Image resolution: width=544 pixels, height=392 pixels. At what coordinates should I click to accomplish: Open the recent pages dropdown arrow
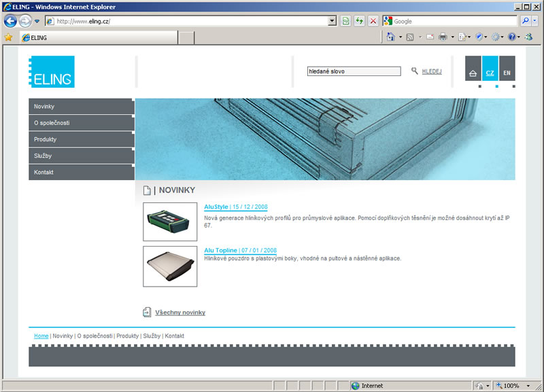pos(37,21)
